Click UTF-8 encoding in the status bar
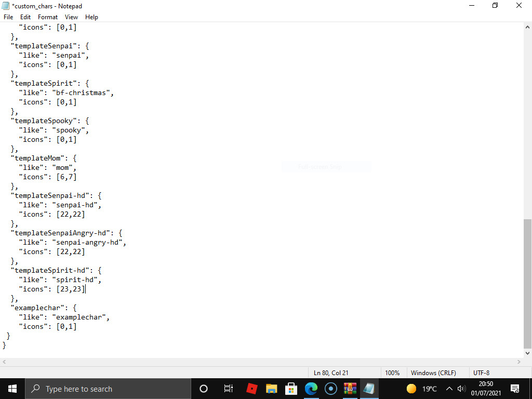 (481, 373)
